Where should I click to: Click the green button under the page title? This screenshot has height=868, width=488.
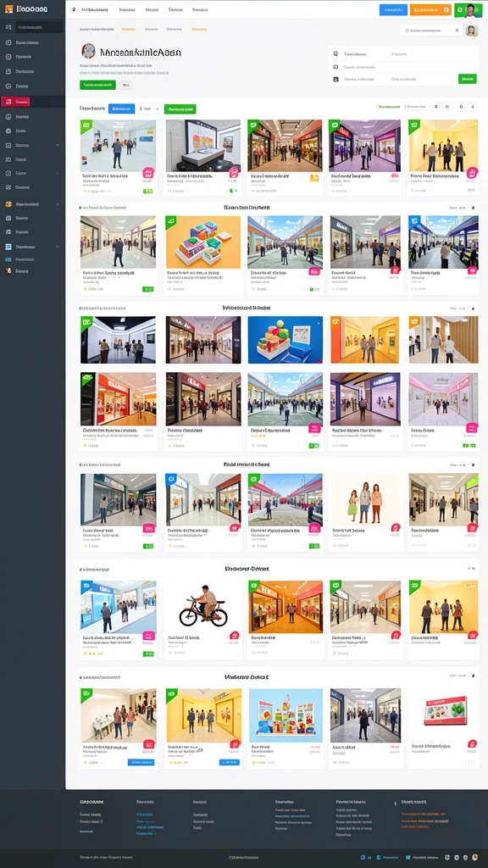tap(97, 85)
